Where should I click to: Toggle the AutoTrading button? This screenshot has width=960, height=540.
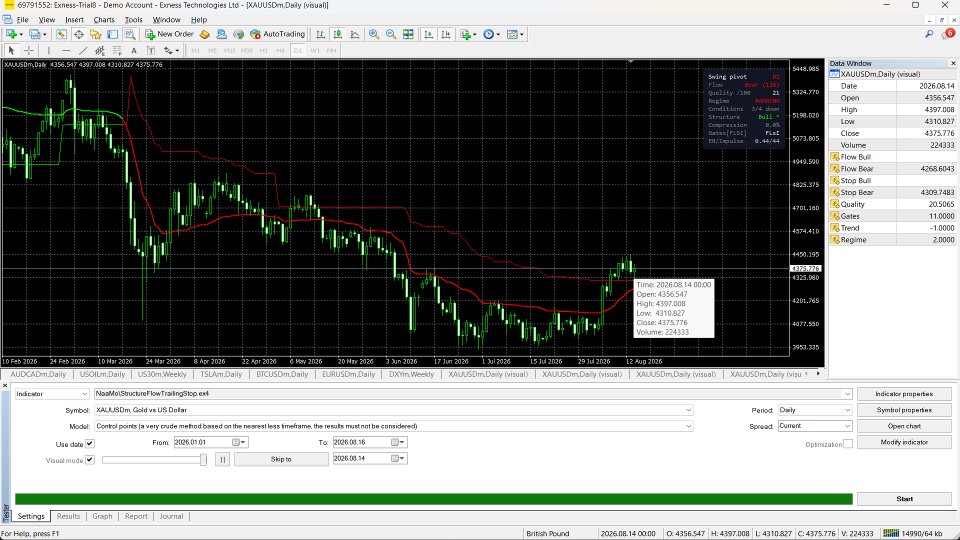pyautogui.click(x=277, y=34)
